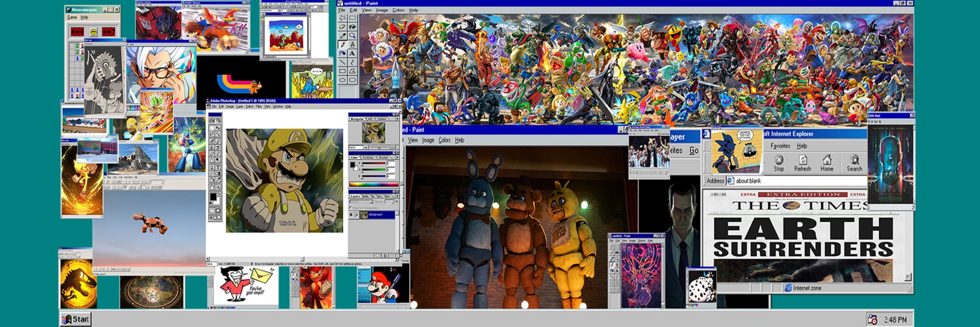Choose the Ellipse tool in top Paint window
This screenshot has width=980, height=327.
click(343, 80)
